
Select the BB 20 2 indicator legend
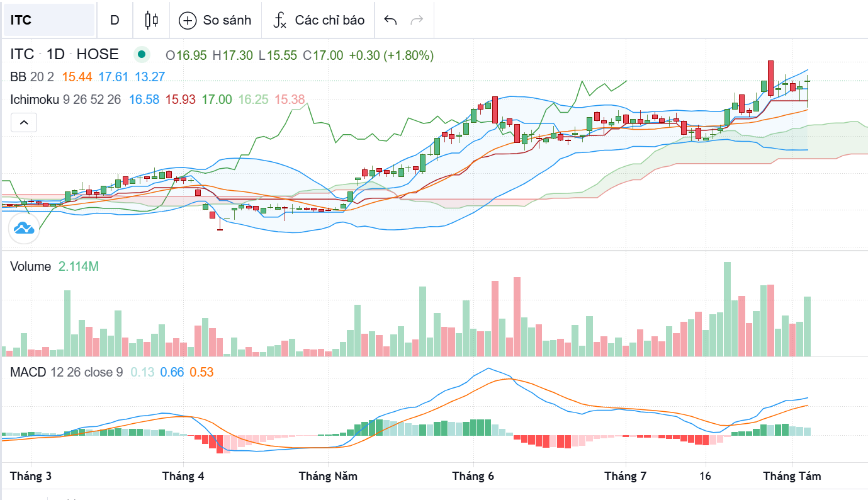tap(32, 77)
